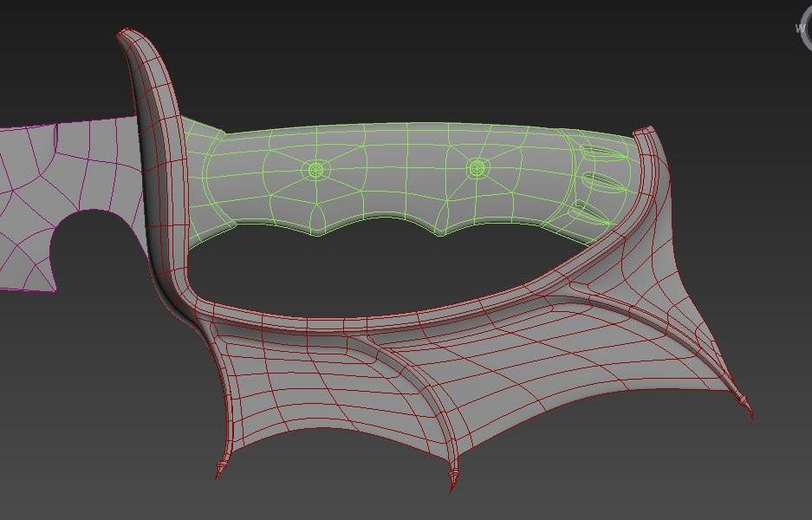
Task: Select the red guard's upper end behind the pommel
Action: point(652,152)
